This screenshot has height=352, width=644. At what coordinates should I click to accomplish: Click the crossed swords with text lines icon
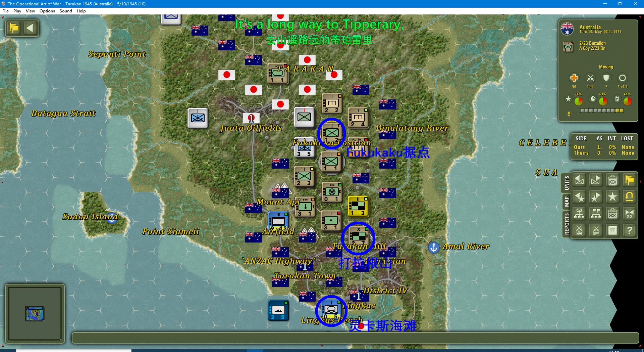(596, 230)
